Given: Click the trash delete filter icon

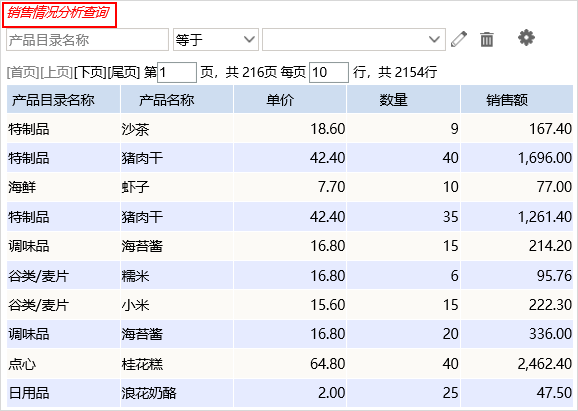Looking at the screenshot, I should [x=487, y=39].
